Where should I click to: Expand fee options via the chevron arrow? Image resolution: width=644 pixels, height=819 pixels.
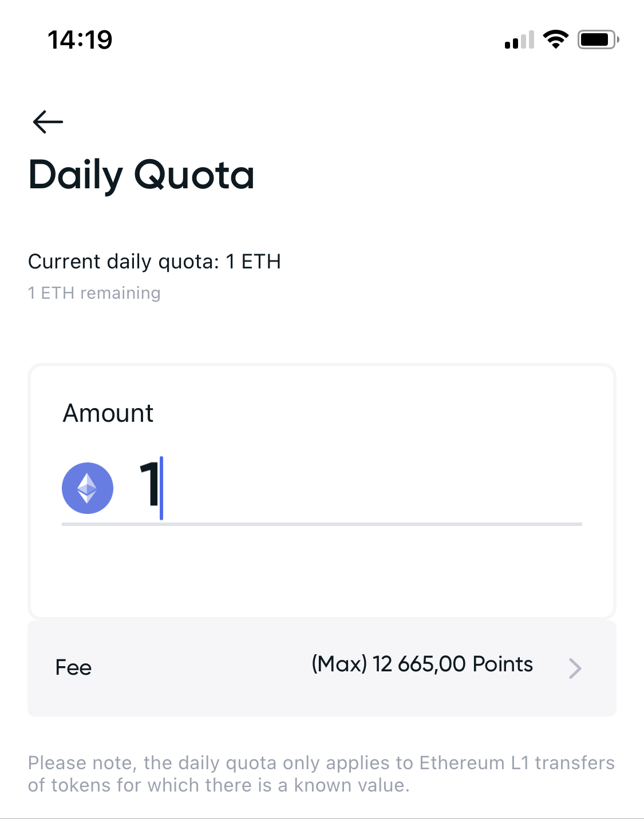coord(575,668)
